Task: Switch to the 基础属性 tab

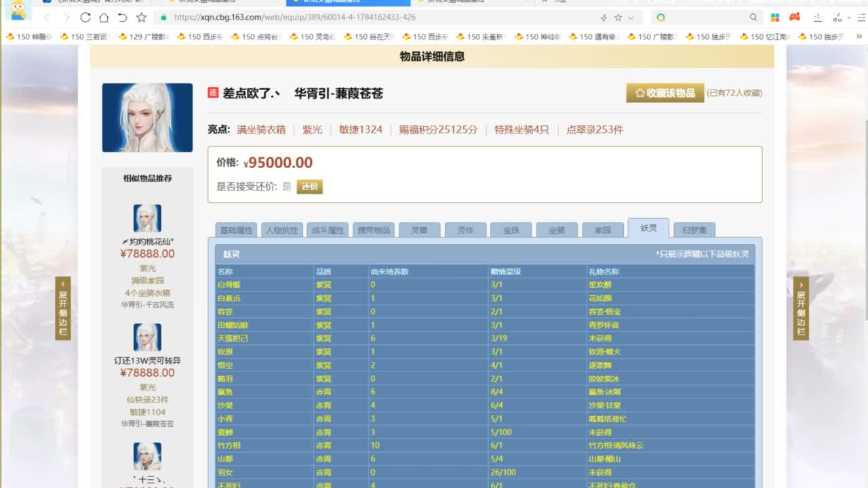Action: 236,230
